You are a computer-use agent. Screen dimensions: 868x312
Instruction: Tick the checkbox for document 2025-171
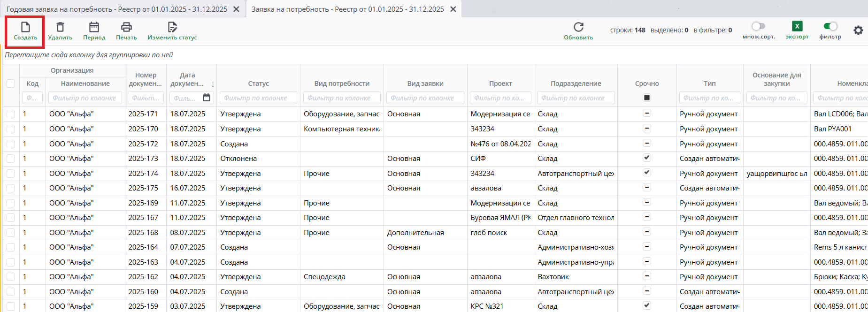(11, 114)
